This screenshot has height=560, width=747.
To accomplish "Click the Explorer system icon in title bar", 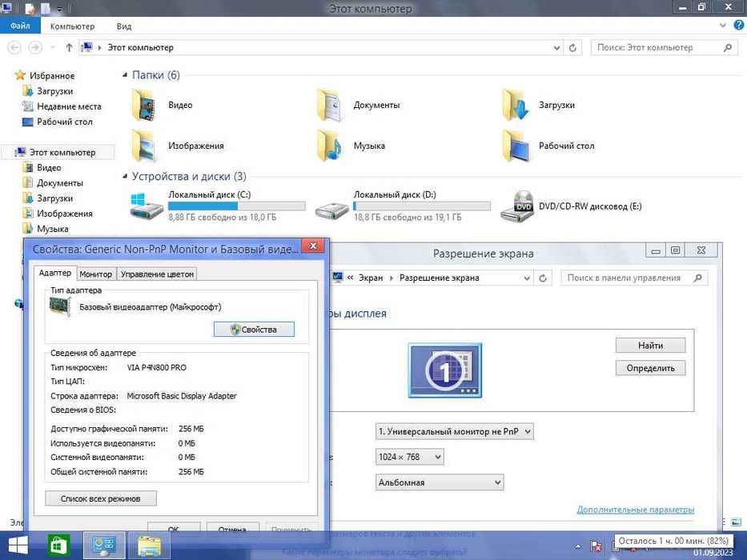I will click(6, 8).
